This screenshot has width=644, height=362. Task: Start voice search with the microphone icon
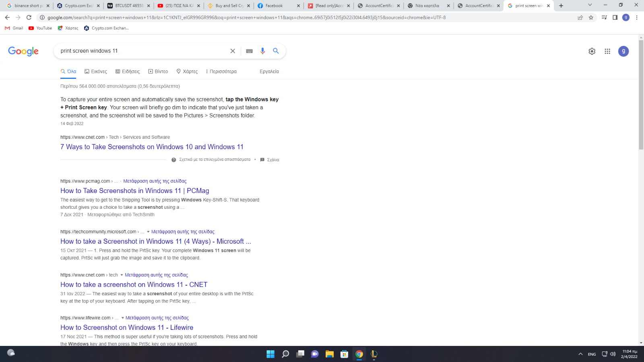[x=262, y=51]
